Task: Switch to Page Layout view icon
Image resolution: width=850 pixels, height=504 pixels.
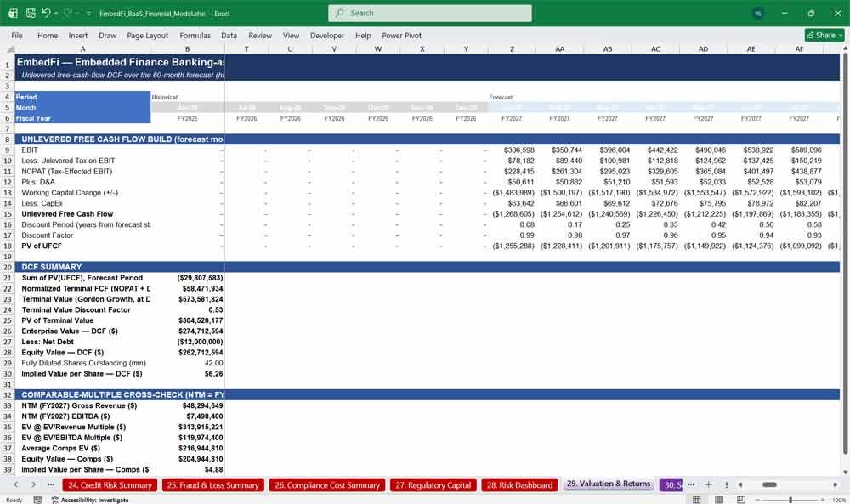Action: click(718, 500)
